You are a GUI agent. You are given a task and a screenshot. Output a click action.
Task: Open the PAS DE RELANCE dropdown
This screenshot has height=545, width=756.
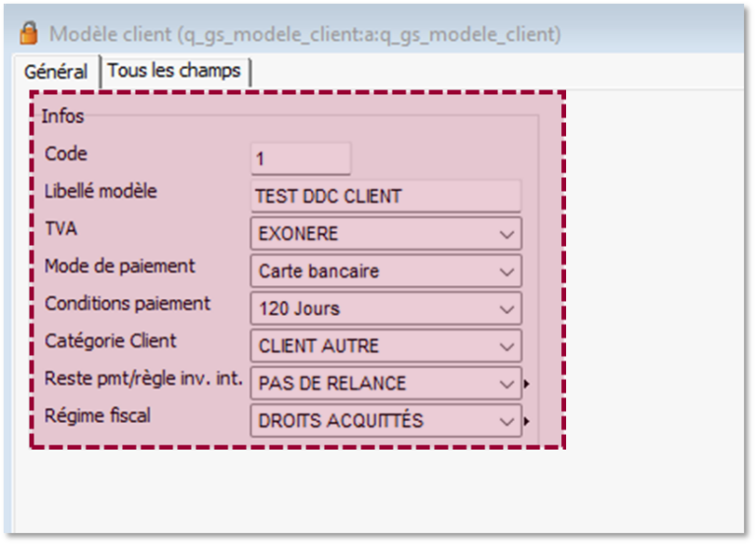tap(385, 384)
